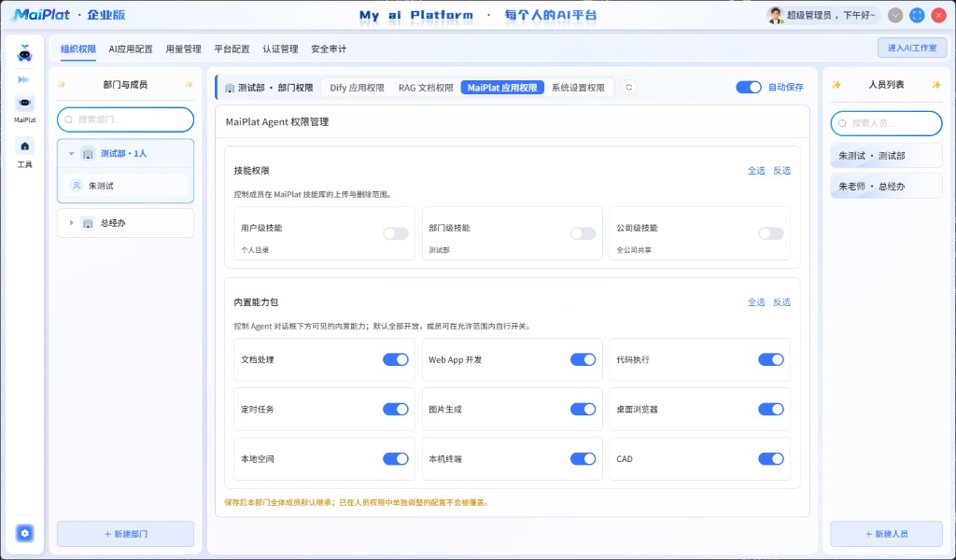Focus the 搜索人员 input field
This screenshot has height=560, width=956.
tap(887, 123)
